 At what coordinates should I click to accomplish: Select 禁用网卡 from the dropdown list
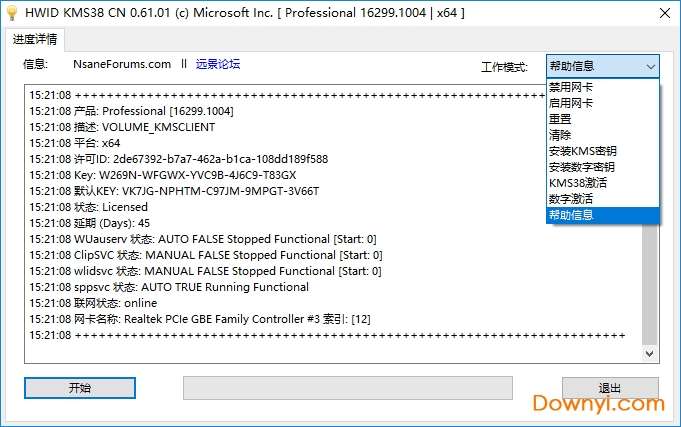[x=603, y=87]
